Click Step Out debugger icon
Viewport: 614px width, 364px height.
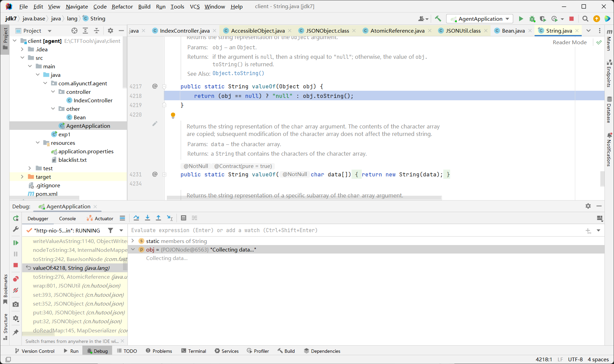pyautogui.click(x=158, y=218)
